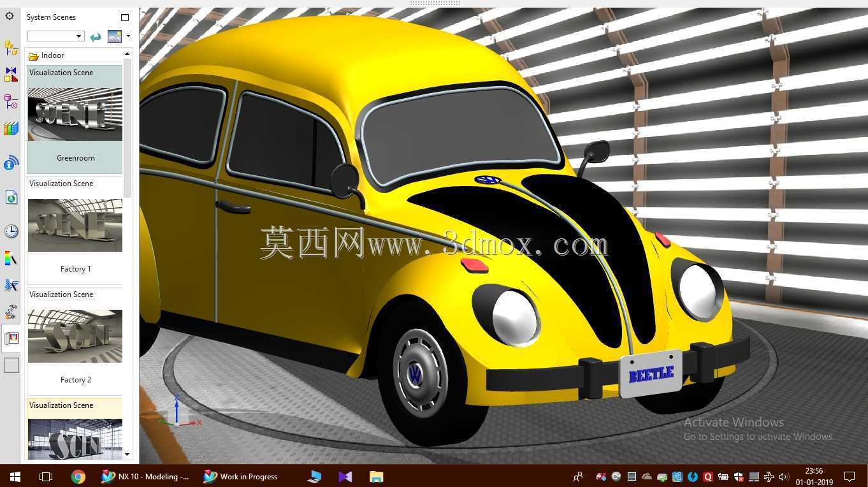Open the Reuse Library books icon
Image resolution: width=868 pixels, height=487 pixels.
tap(11, 129)
